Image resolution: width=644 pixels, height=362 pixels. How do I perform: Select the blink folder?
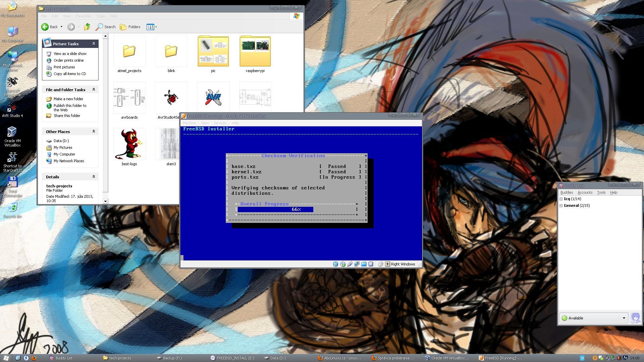pos(171,54)
